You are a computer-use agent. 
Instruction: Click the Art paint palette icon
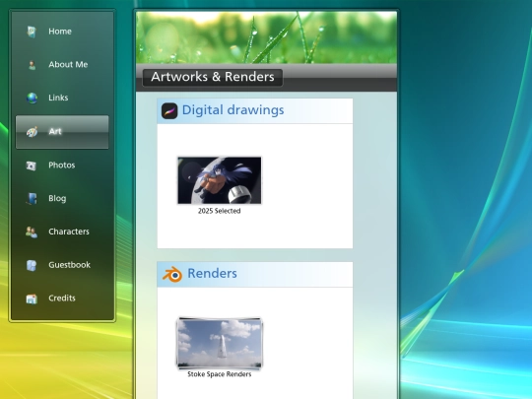32,132
